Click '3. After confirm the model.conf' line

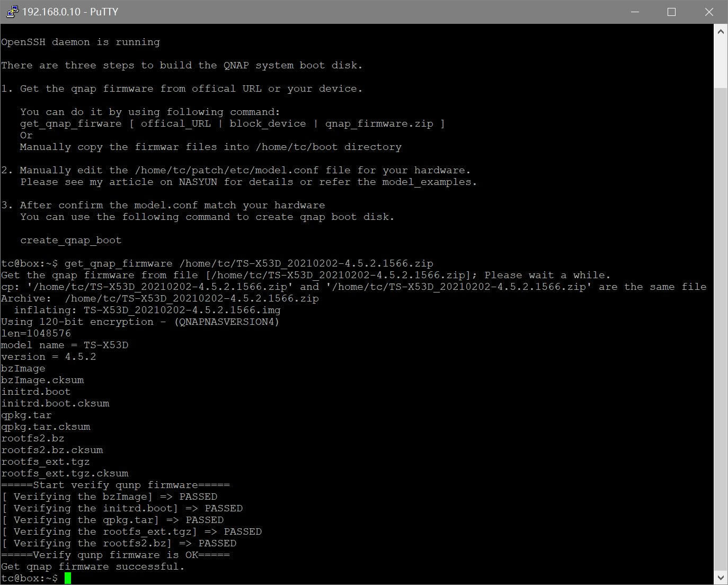163,205
